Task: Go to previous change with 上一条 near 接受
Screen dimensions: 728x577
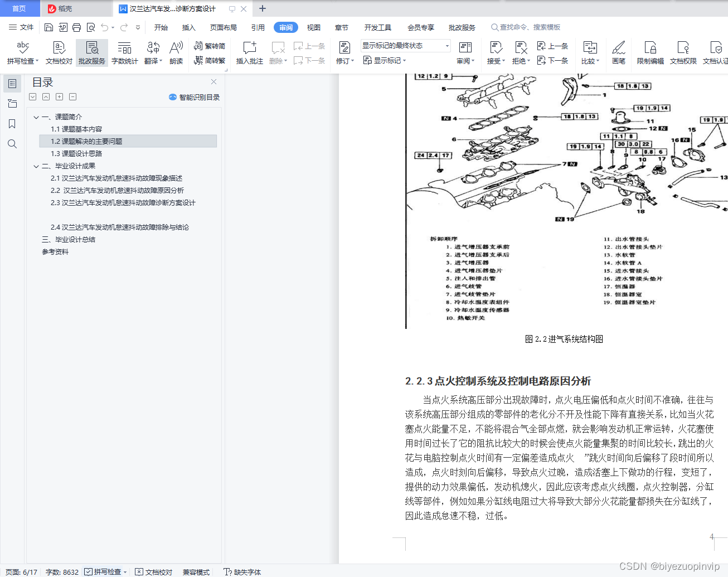Action: [552, 46]
